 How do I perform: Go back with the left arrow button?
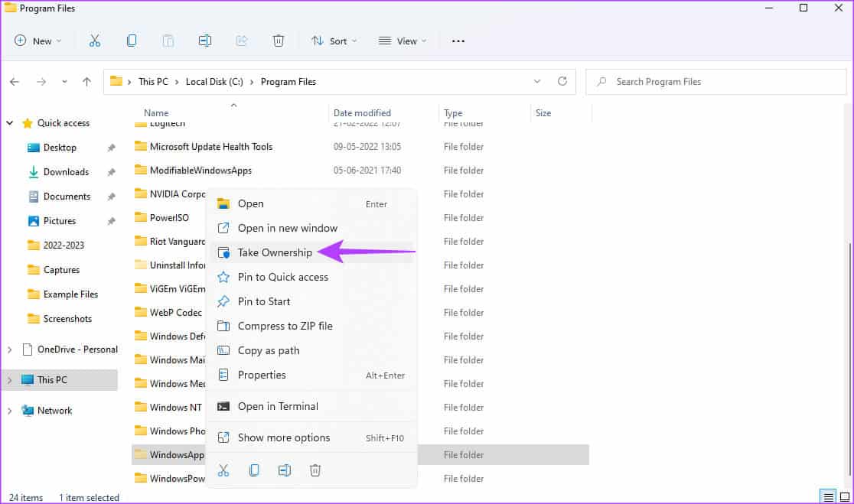pyautogui.click(x=15, y=82)
